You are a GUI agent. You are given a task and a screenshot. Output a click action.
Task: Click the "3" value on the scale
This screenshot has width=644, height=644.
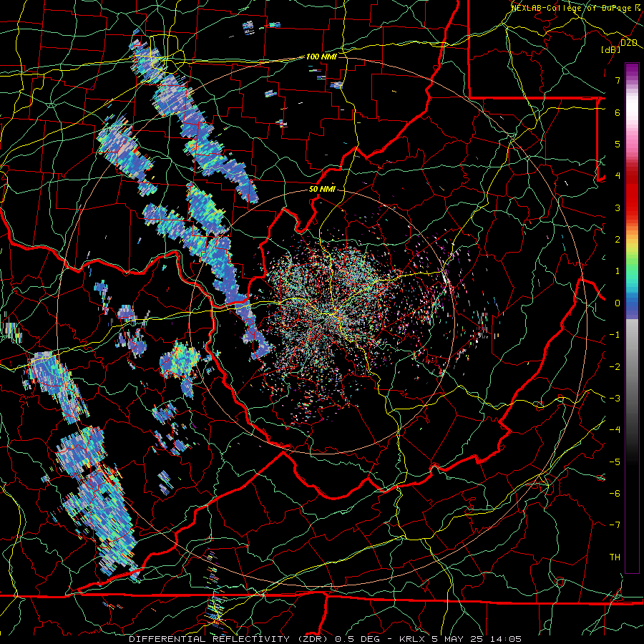[x=618, y=208]
